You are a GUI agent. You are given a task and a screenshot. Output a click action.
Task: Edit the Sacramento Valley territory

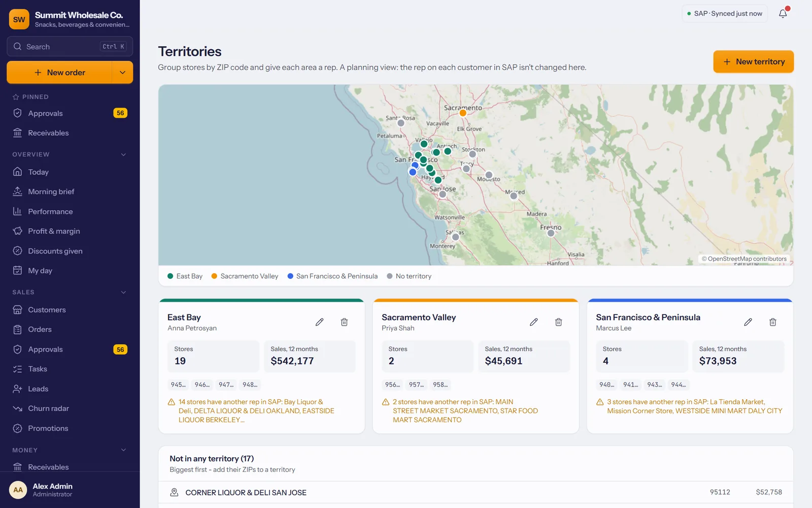tap(533, 322)
